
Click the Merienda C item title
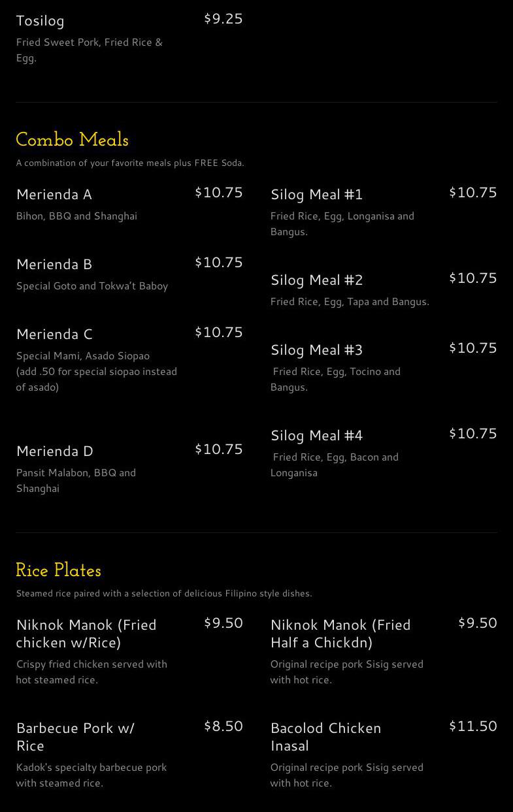click(x=54, y=334)
